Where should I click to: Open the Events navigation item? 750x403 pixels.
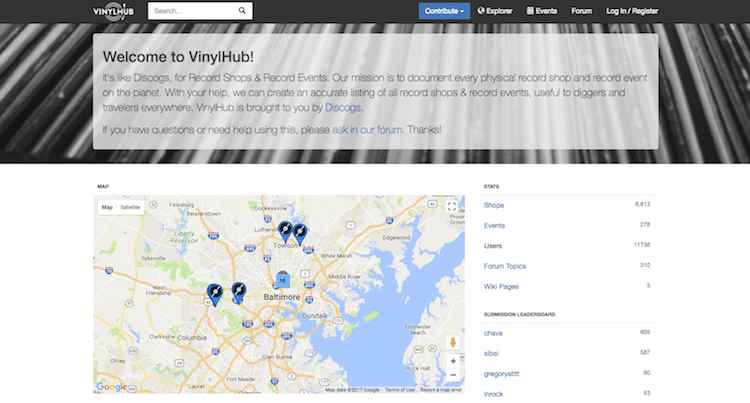(541, 11)
